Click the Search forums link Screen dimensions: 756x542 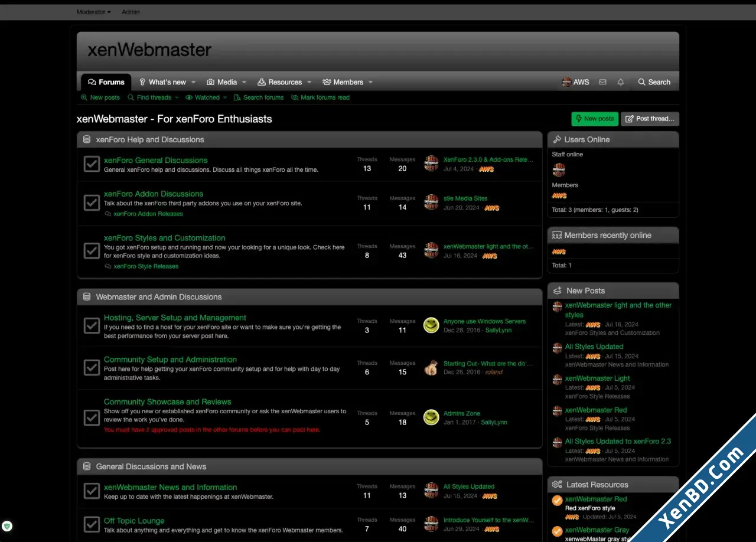[x=259, y=97]
